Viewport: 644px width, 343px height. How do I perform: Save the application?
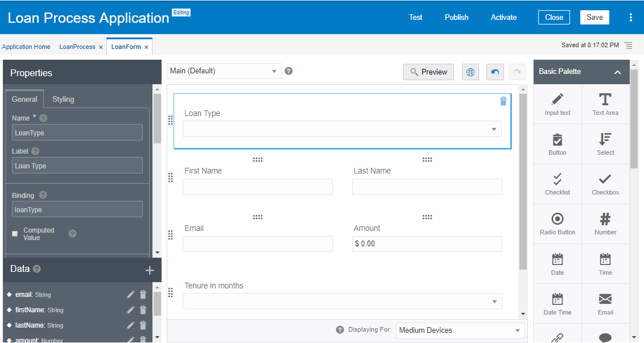coord(595,17)
